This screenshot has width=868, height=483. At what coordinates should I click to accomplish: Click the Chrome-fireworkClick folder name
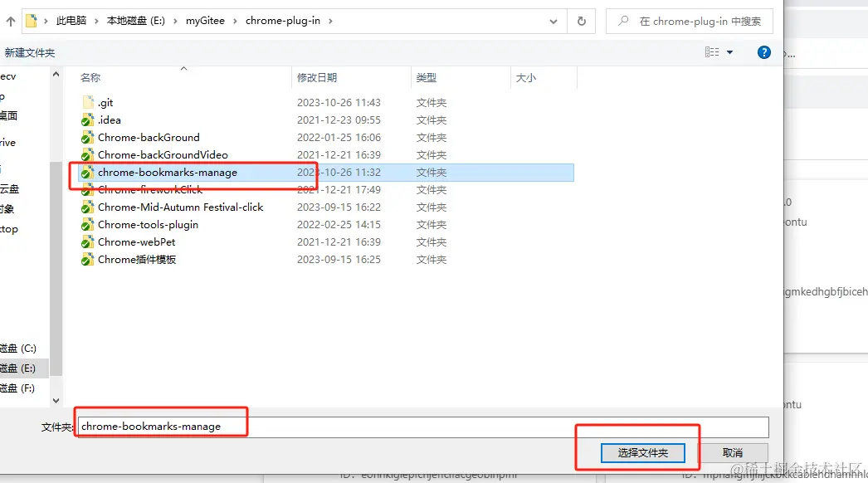[x=150, y=189]
